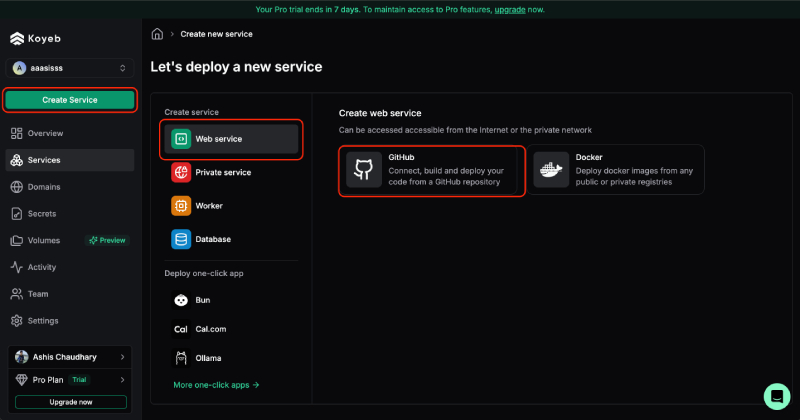Screen dimensions: 800x420
Task: Click Ashis Chaudhary's avatar picture
Action: click(21, 357)
